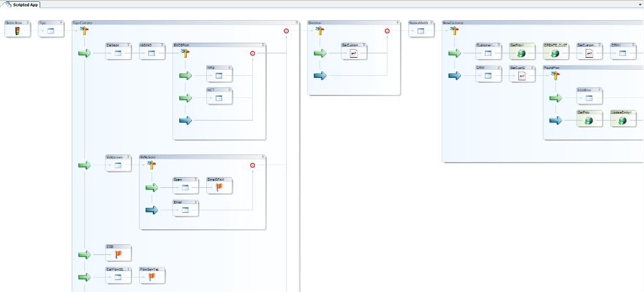The height and width of the screenshot is (292, 644).
Task: Click the FoundProv container title
Action: coord(552,68)
